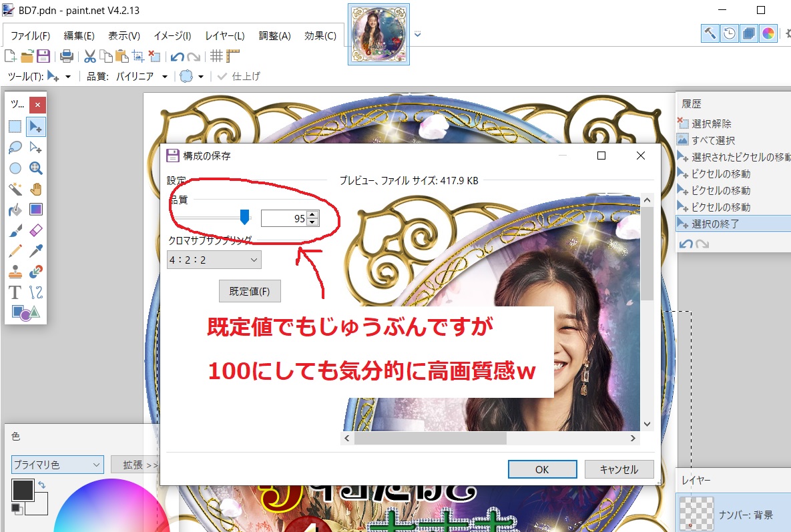Open the レイヤー(L) menu
Viewport: 791px width, 532px height.
[225, 36]
